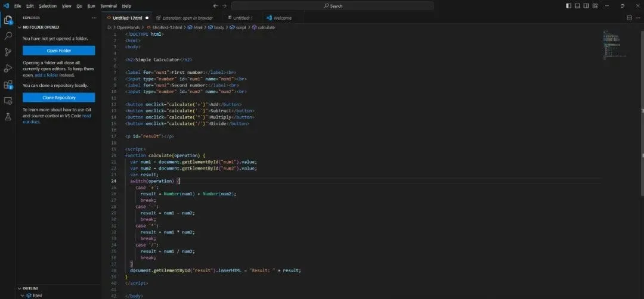Viewport: 644px width, 299px height.
Task: Click unsaved dot on Untitled-1.html tab
Action: (x=147, y=18)
